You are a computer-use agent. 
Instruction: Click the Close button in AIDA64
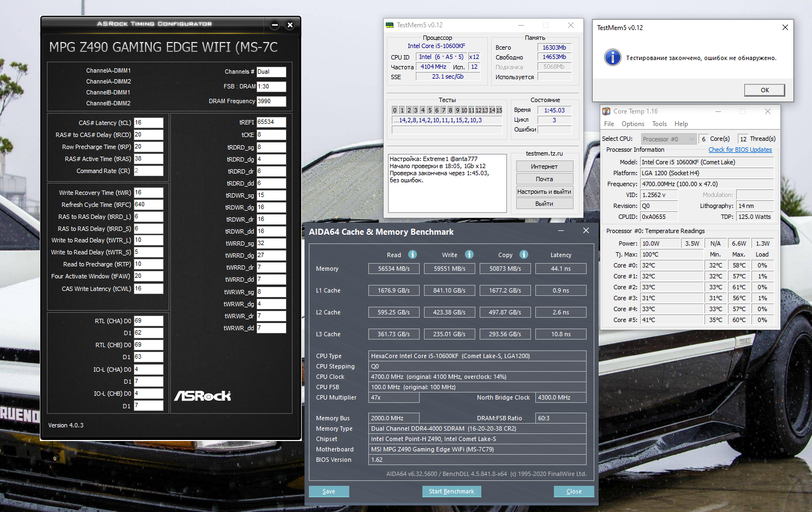click(x=574, y=491)
